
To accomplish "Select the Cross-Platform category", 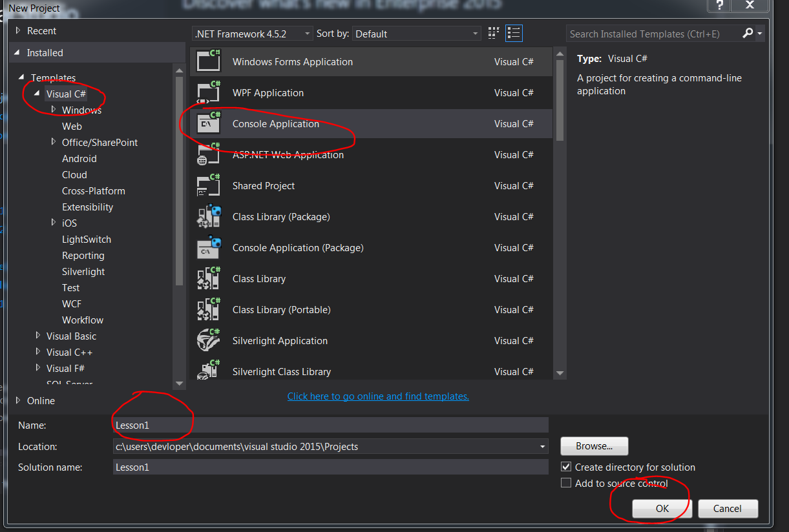I will click(x=94, y=190).
